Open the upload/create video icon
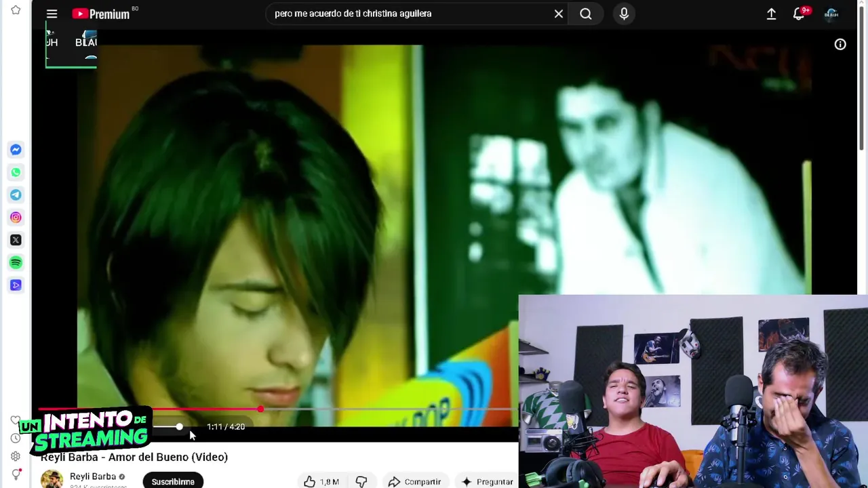 (771, 14)
